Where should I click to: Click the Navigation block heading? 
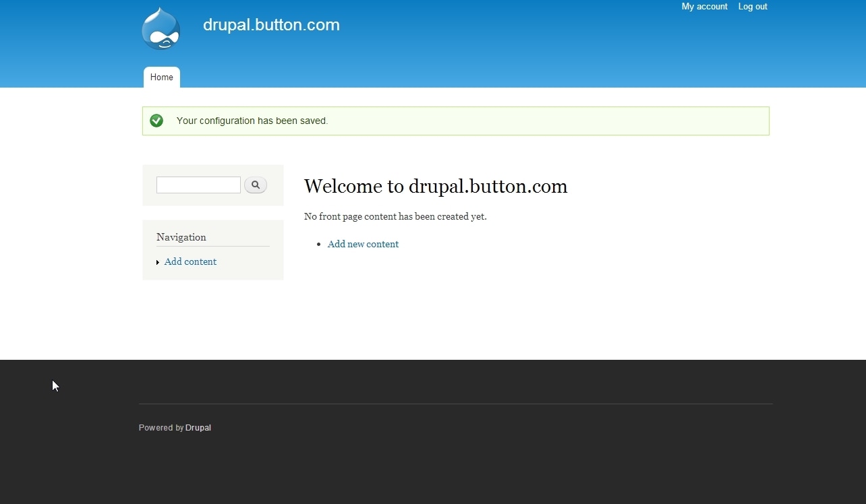click(181, 237)
